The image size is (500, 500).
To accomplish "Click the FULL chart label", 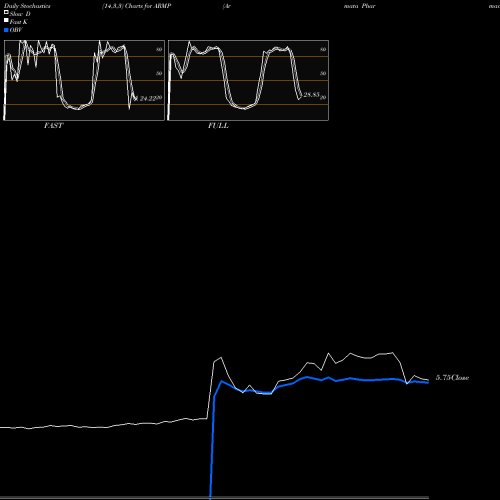I will click(x=218, y=125).
